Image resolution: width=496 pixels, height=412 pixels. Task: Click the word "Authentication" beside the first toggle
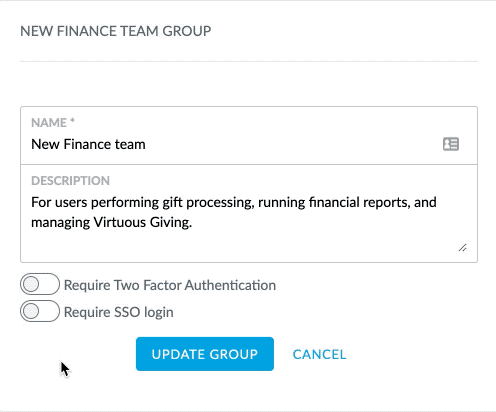point(230,285)
